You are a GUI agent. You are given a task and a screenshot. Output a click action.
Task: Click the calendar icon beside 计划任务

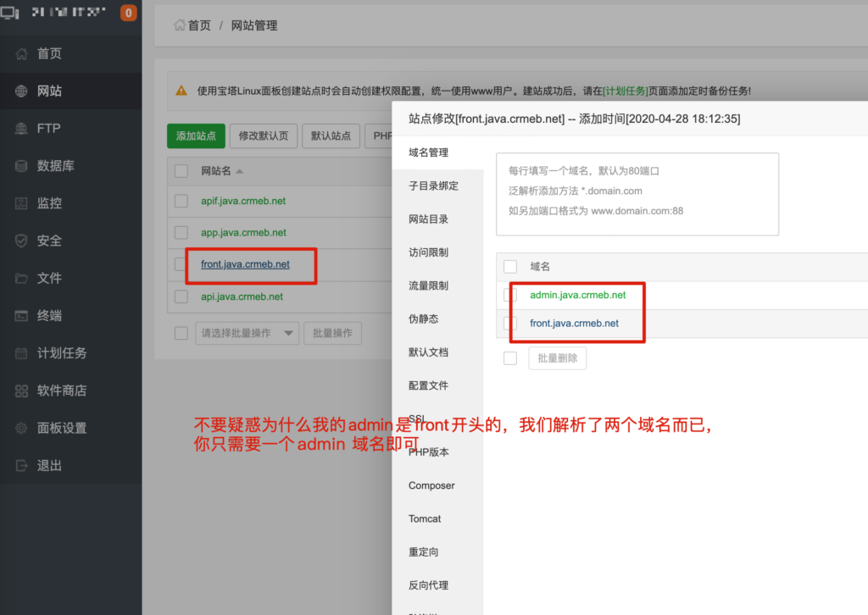pos(21,353)
